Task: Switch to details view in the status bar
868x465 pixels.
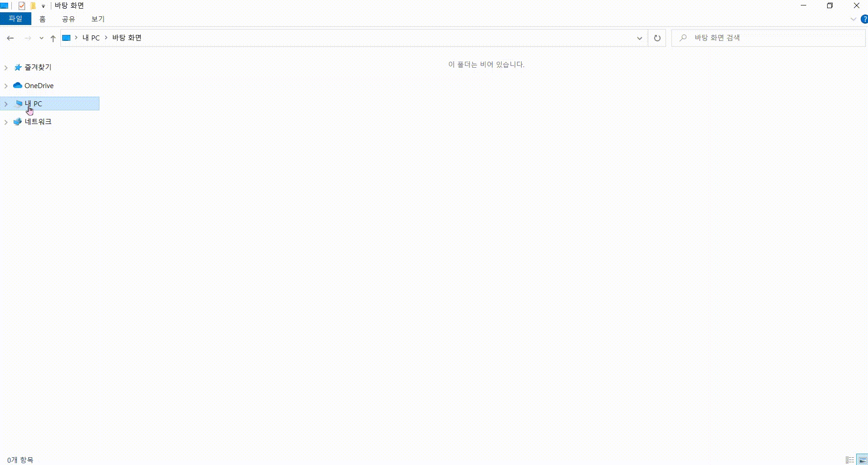Action: pos(850,460)
